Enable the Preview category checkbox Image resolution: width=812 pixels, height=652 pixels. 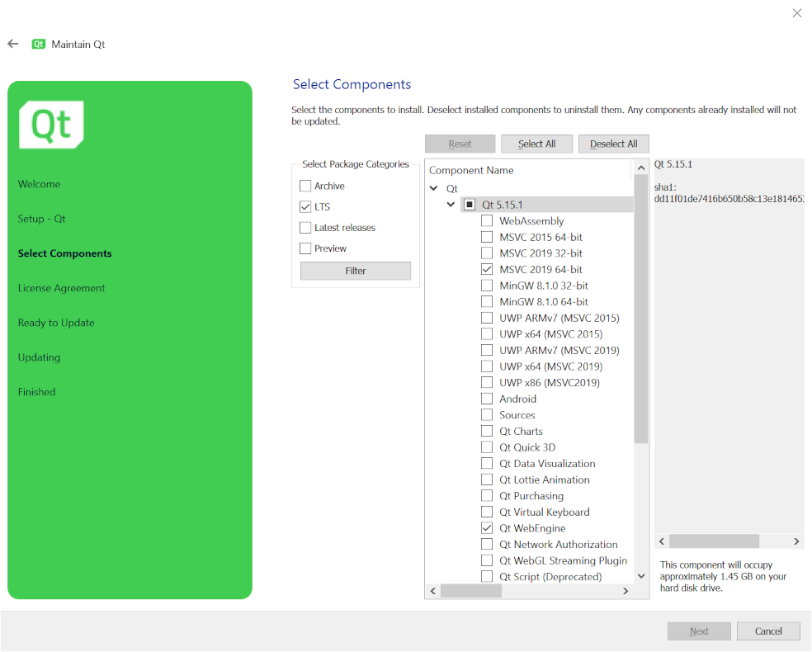click(x=305, y=248)
